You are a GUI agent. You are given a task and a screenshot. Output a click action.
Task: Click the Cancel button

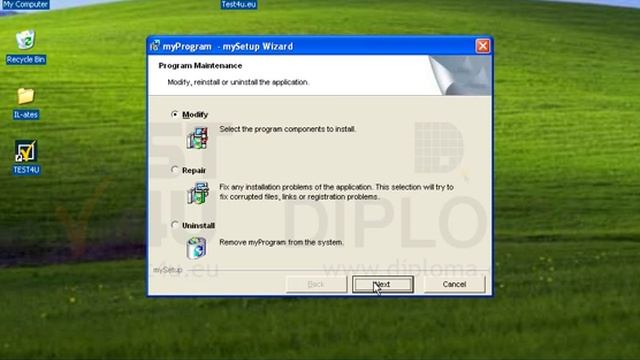pos(454,284)
